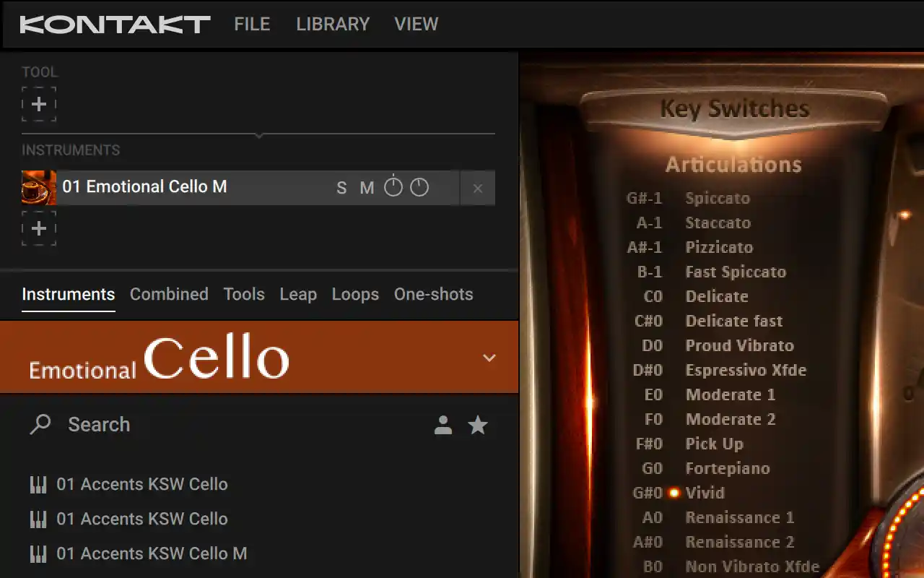Switch to the One-shots tab

click(434, 295)
